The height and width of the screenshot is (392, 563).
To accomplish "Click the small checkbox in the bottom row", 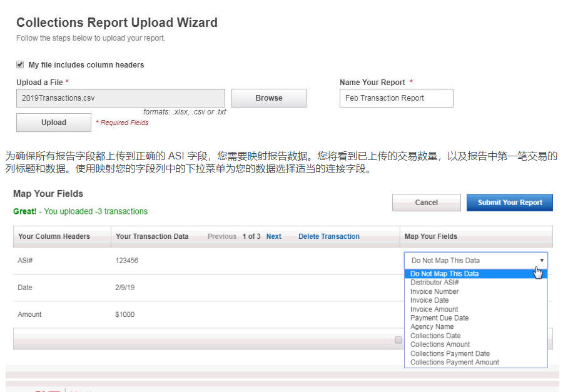I will (398, 339).
